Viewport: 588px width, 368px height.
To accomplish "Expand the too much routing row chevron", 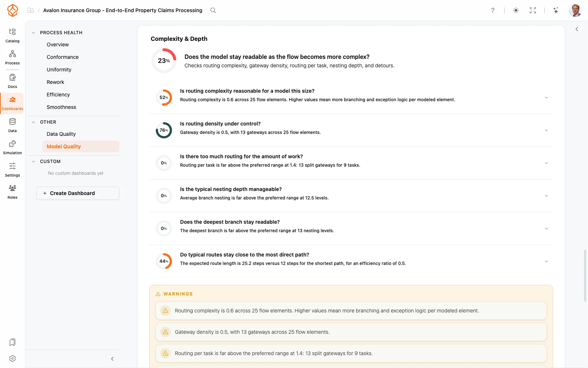I will pos(546,163).
